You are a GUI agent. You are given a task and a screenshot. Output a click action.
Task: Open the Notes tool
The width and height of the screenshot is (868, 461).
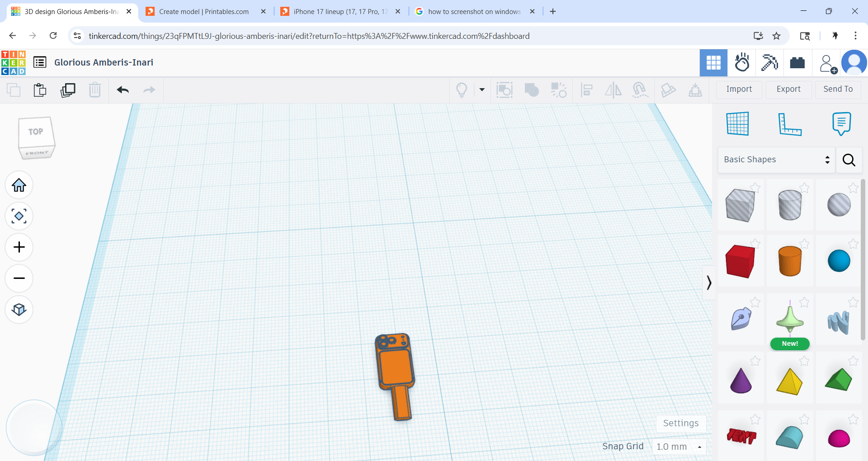click(x=841, y=123)
